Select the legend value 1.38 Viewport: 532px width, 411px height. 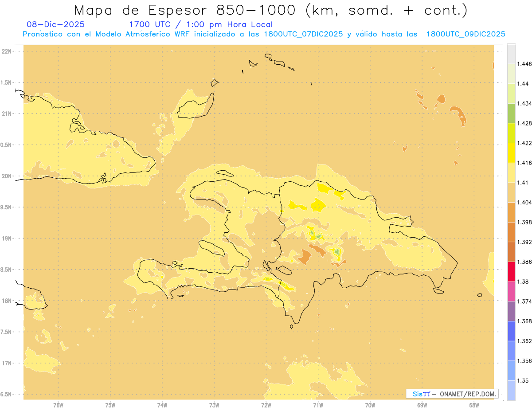tap(523, 282)
